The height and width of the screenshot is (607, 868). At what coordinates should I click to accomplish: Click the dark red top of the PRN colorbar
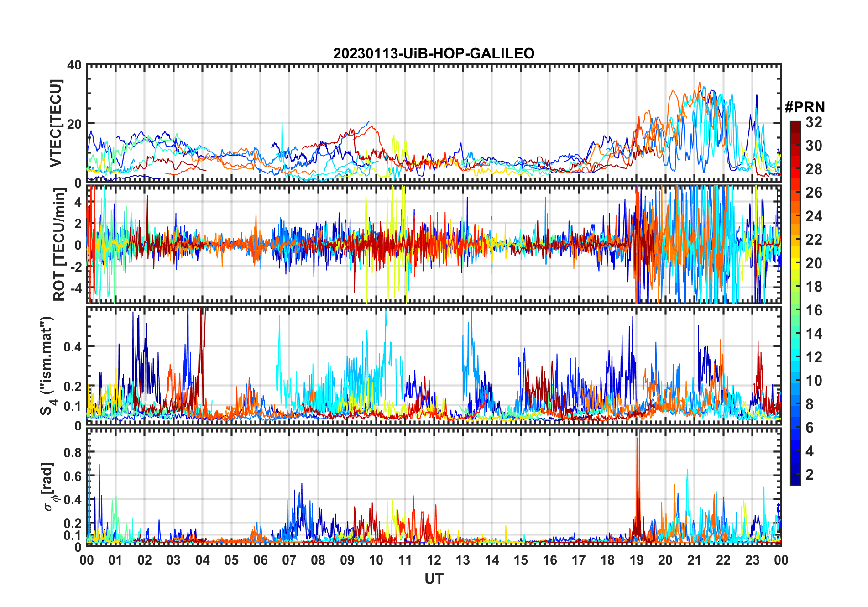(795, 126)
